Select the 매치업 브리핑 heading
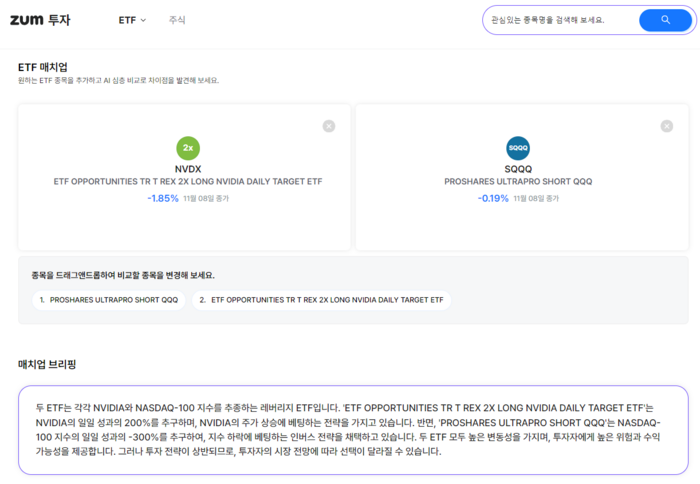Viewport: 700px width, 484px height. coord(47,364)
